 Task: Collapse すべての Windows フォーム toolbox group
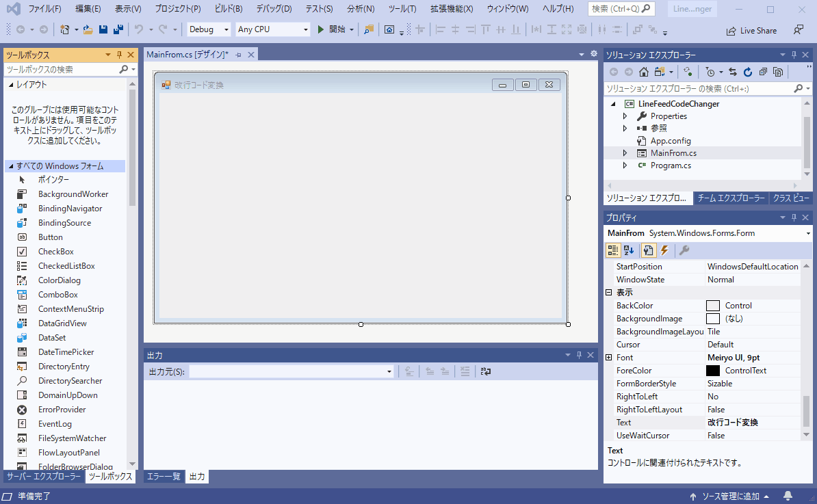[x=10, y=166]
